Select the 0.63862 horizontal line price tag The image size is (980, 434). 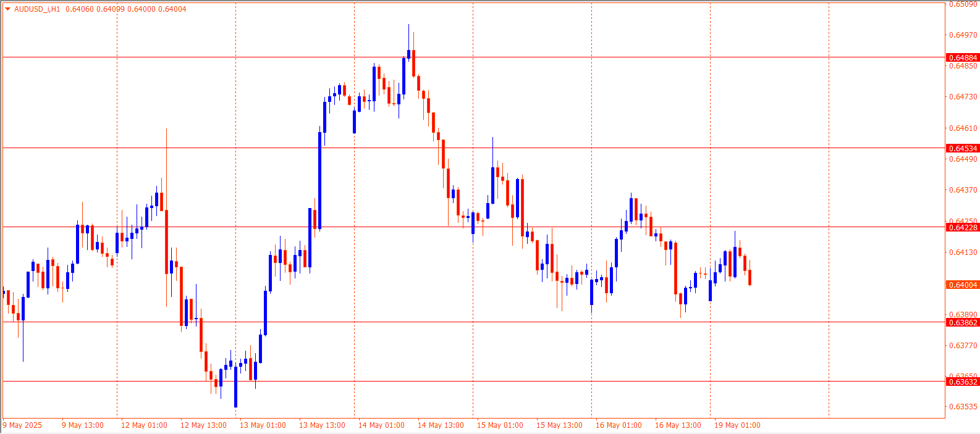pyautogui.click(x=963, y=322)
